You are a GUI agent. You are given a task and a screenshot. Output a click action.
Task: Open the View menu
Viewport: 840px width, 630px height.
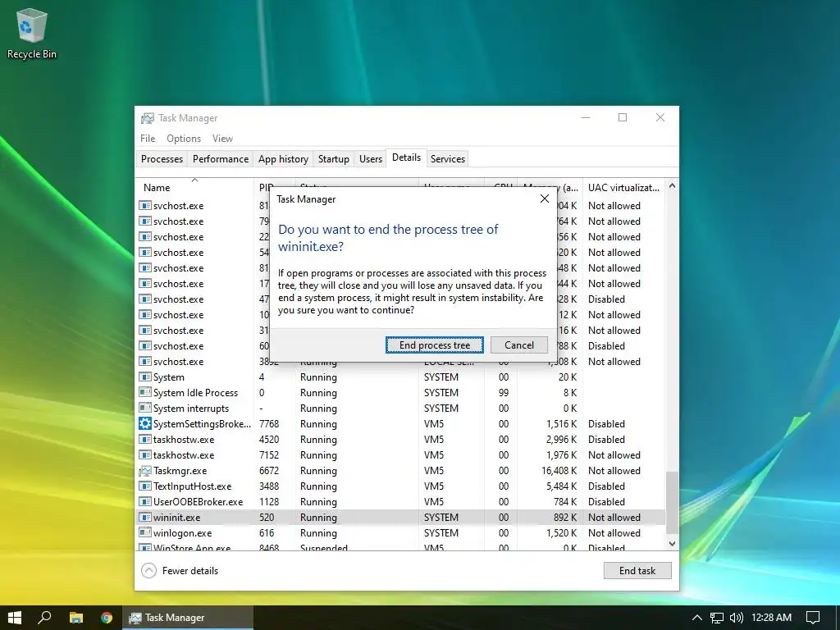click(222, 138)
